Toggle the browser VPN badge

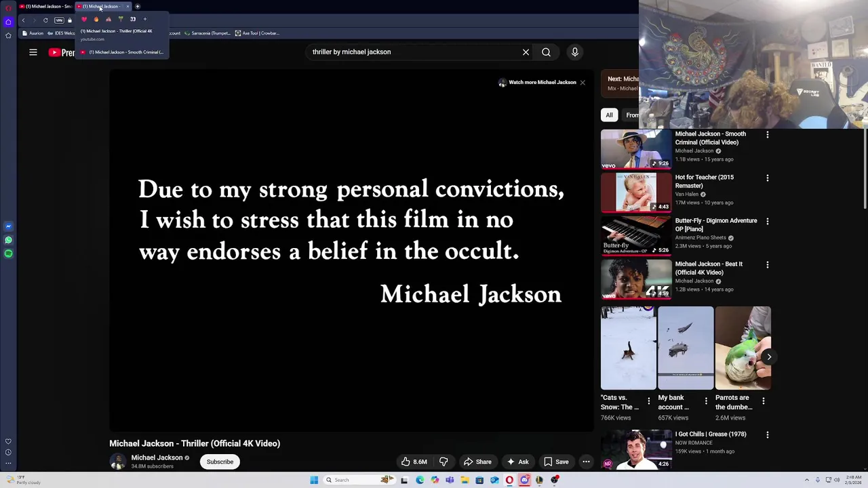(x=59, y=20)
